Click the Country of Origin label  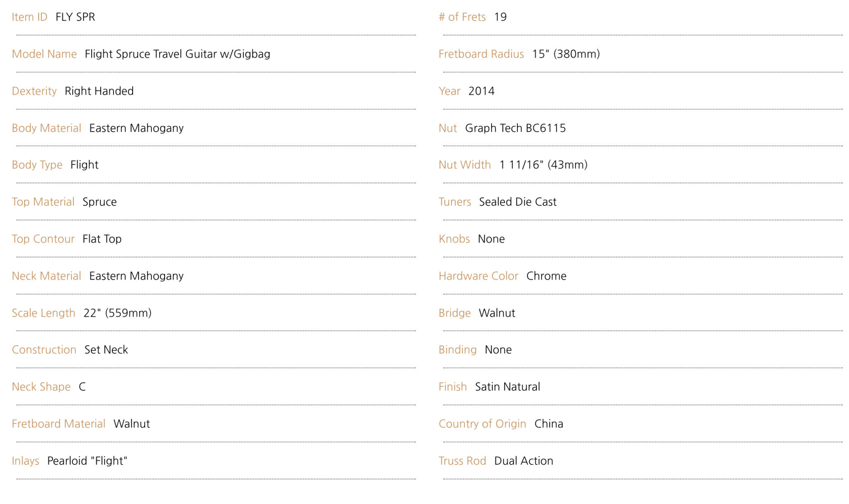[482, 424]
